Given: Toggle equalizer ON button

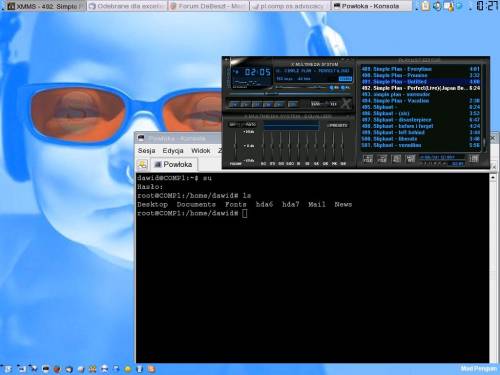Looking at the screenshot, I should (234, 124).
